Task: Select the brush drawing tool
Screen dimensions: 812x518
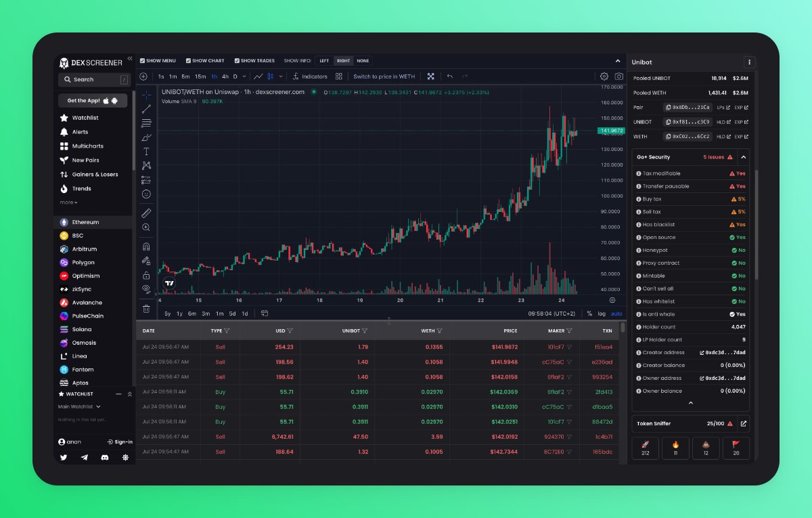Action: click(x=146, y=137)
